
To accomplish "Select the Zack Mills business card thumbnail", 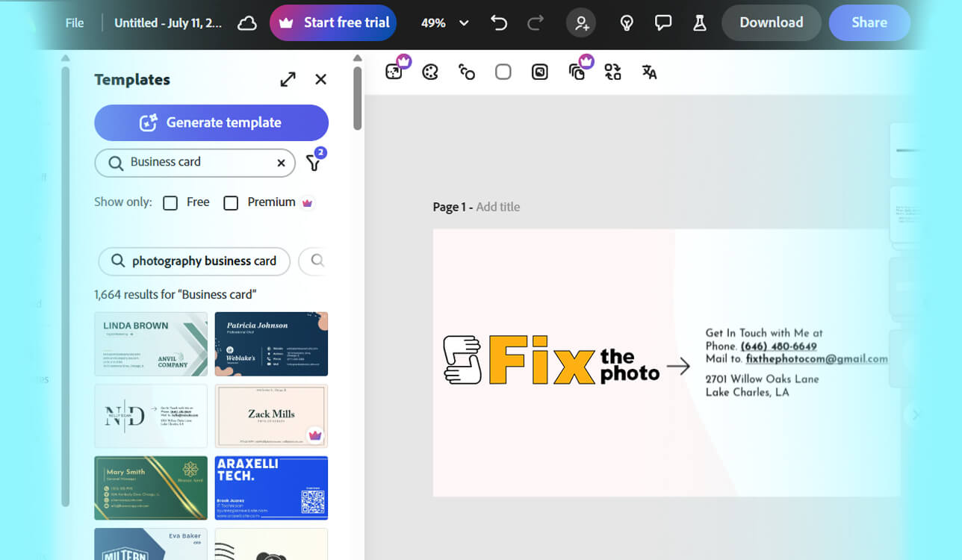I will [271, 416].
